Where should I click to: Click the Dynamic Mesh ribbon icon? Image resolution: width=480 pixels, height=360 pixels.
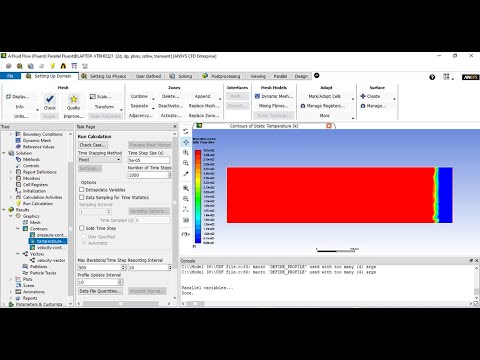point(257,96)
